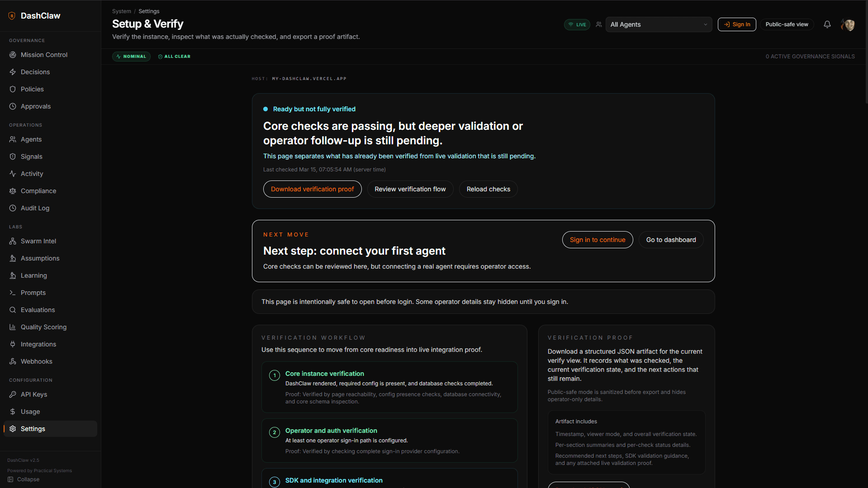Expand the Core instance verification step
868x488 pixels.
tap(389, 387)
